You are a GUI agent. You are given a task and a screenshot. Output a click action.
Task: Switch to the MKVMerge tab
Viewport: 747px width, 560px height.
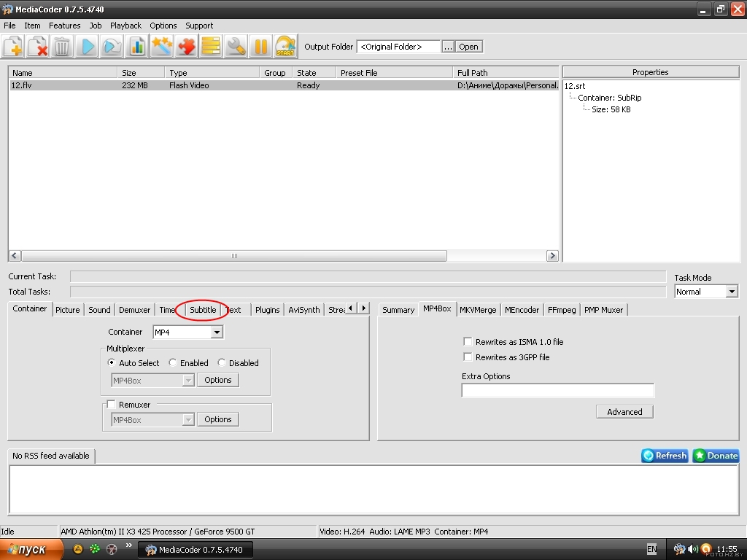[478, 309]
